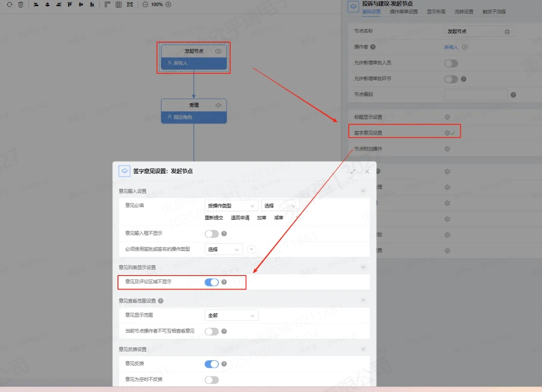Viewport: 542px width, 392px height.
Task: Click the trash delete icon in toolbar
Action: point(21,4)
